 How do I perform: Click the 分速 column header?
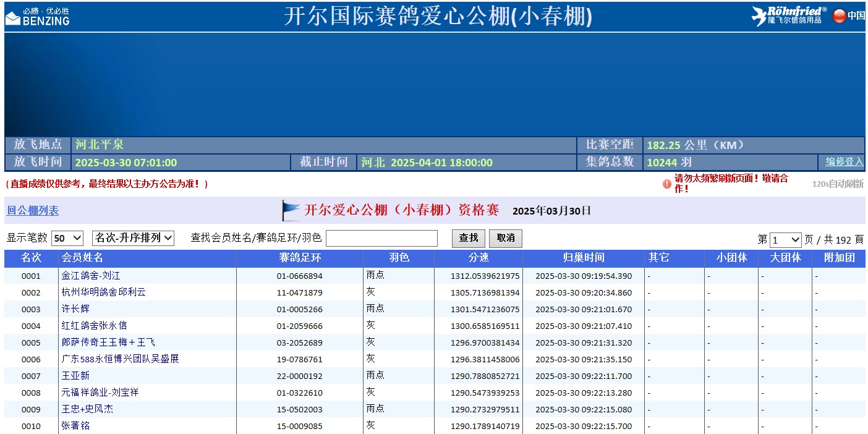click(x=479, y=258)
